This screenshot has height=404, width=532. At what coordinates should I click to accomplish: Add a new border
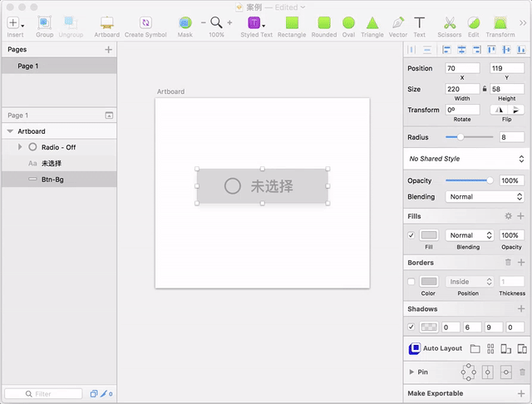pyautogui.click(x=521, y=262)
